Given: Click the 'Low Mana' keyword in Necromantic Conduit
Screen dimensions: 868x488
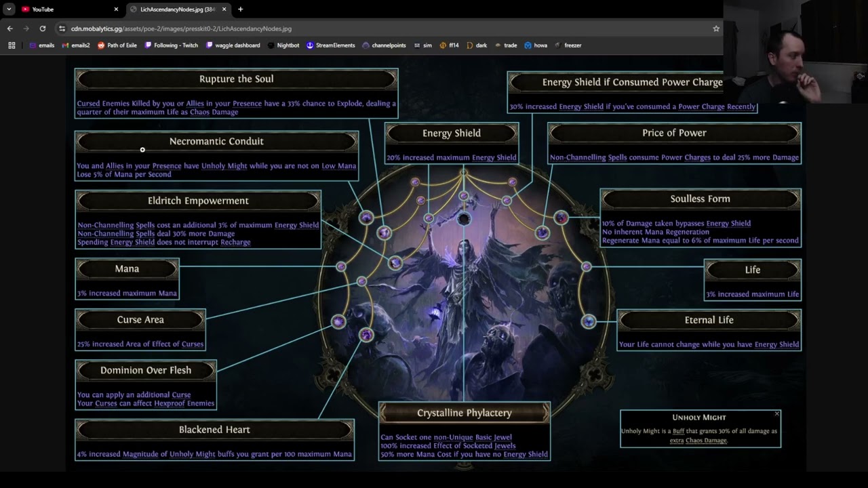Looking at the screenshot, I should [338, 166].
